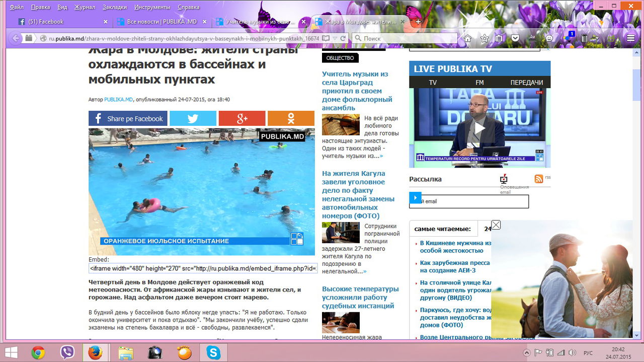Click the iframe embed code field
Viewport: 644px width, 362px height.
(203, 268)
